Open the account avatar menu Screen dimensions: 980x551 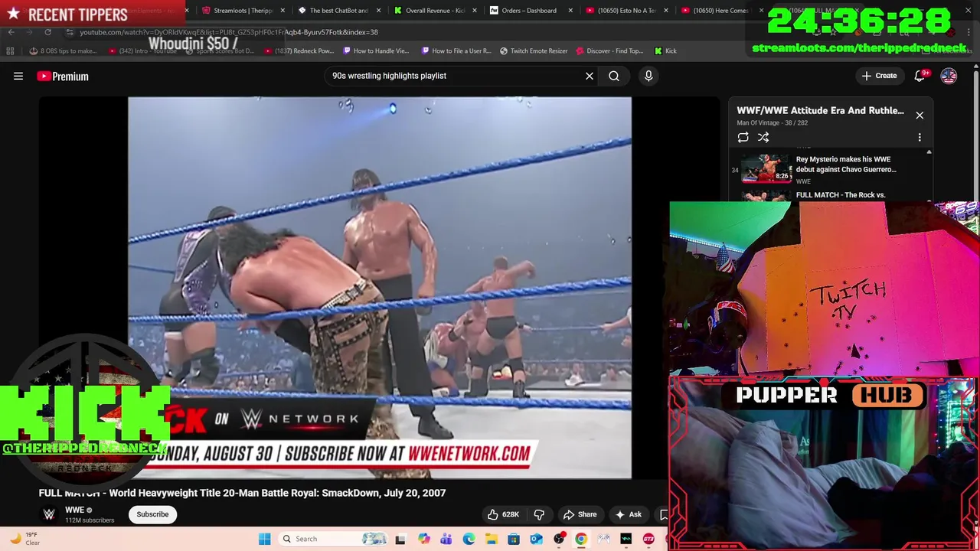click(949, 76)
